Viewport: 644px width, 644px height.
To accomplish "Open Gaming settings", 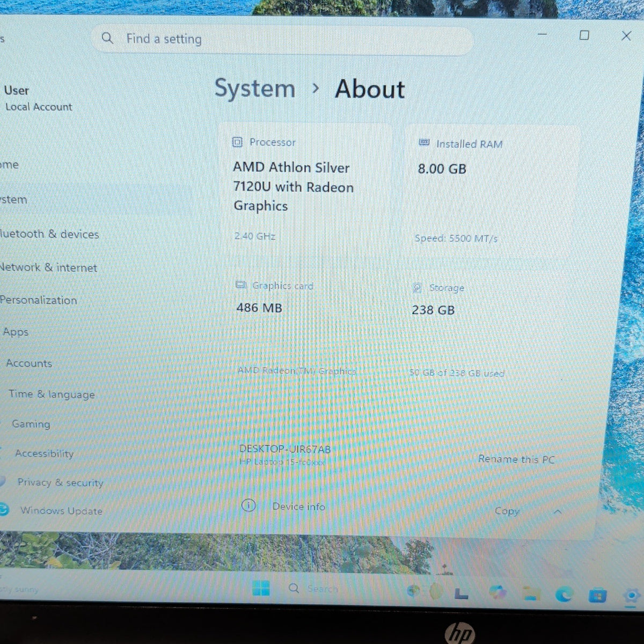I will tap(31, 424).
